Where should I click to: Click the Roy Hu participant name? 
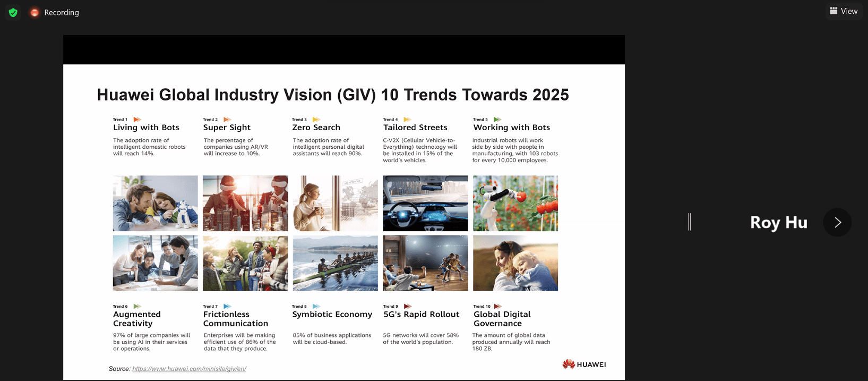coord(778,222)
